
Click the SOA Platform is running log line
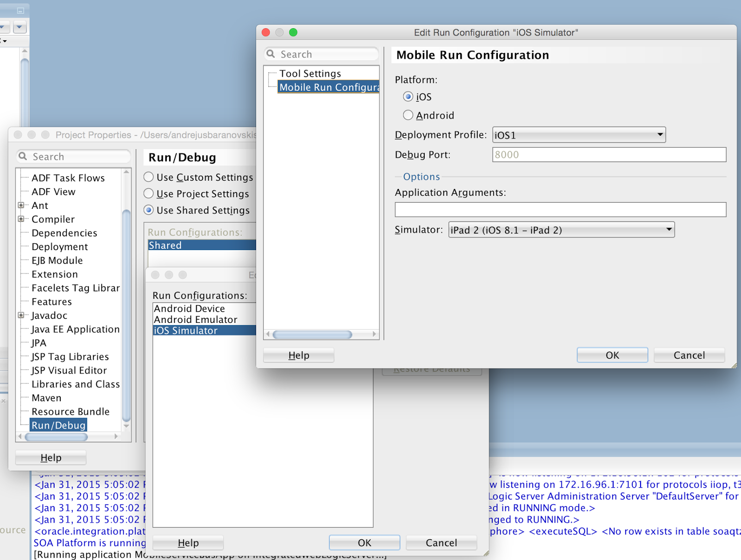coord(90,543)
